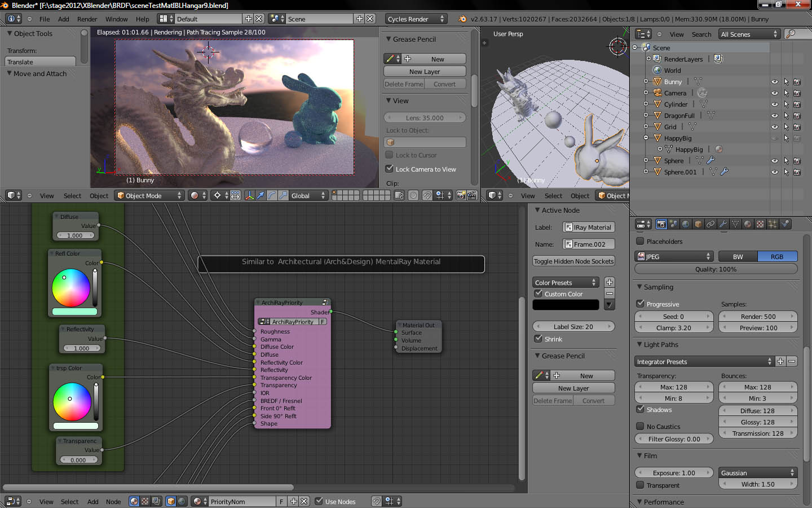Open the All Scenes outliner dropdown
812x508 pixels.
[x=749, y=34]
